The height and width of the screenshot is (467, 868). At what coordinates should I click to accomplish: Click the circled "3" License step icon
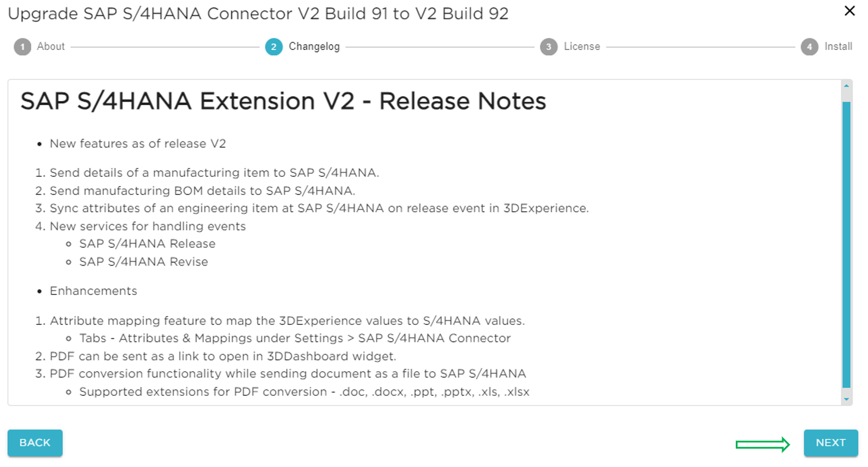coord(548,46)
